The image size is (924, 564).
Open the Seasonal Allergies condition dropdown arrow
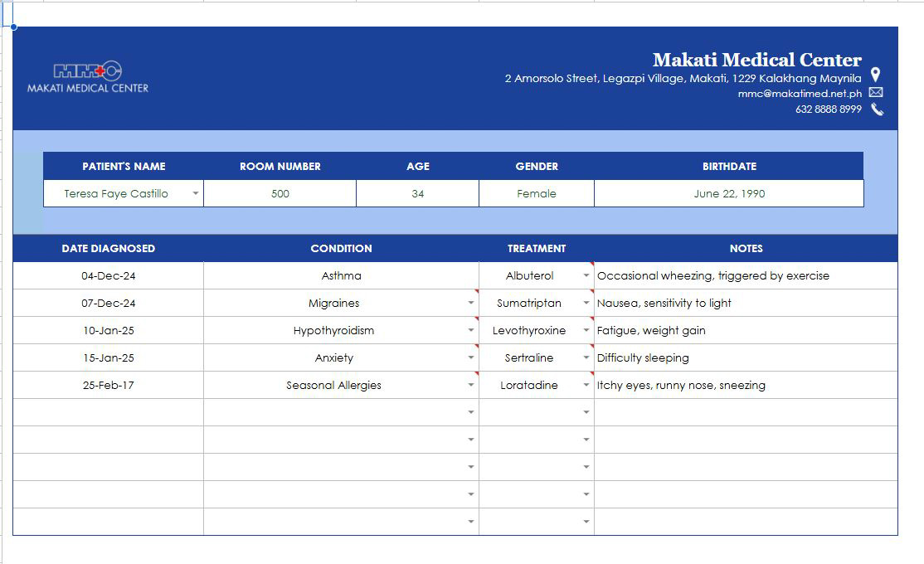point(471,386)
